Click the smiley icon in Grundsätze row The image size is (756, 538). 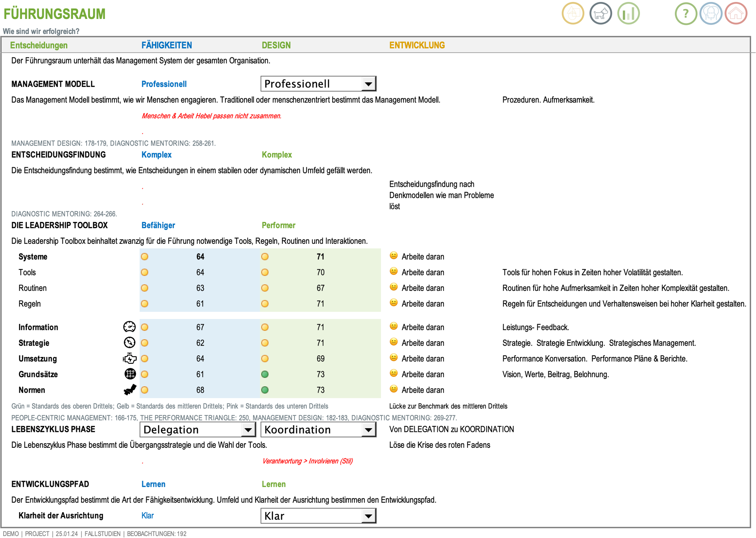click(x=393, y=373)
